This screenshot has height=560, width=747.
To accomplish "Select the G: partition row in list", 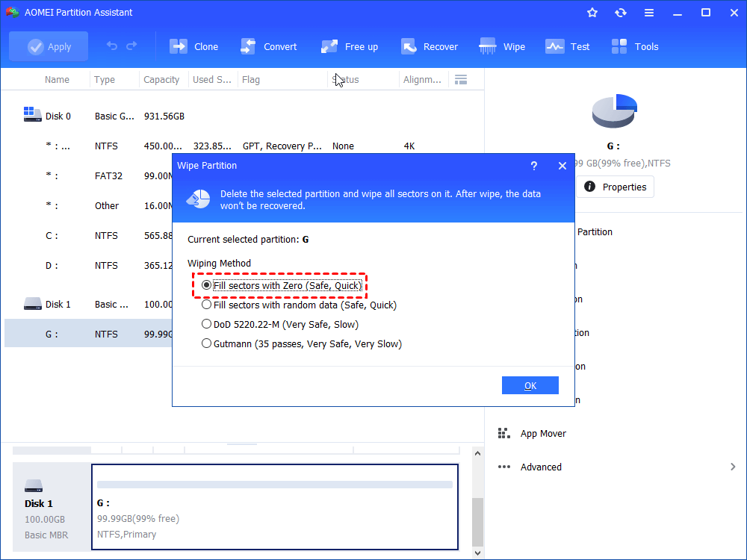I will pyautogui.click(x=89, y=334).
